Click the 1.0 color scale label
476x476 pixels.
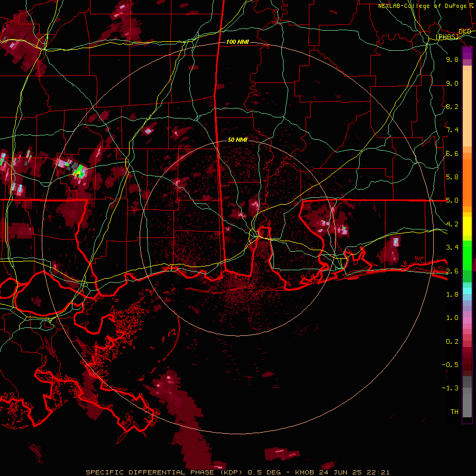[452, 318]
